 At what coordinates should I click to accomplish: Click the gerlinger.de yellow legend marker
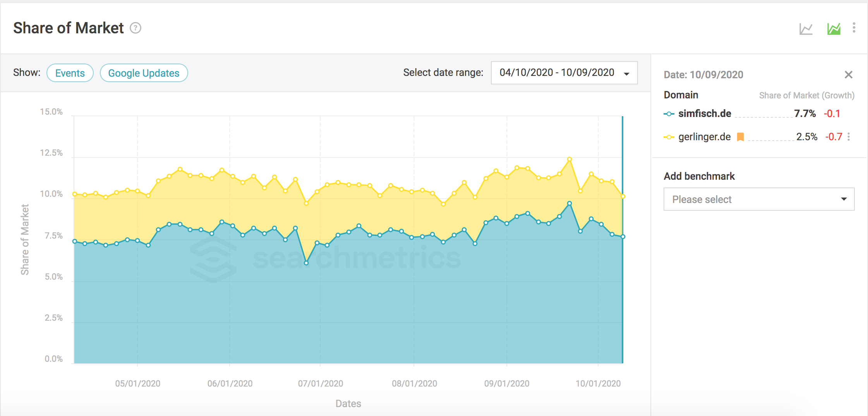click(669, 137)
